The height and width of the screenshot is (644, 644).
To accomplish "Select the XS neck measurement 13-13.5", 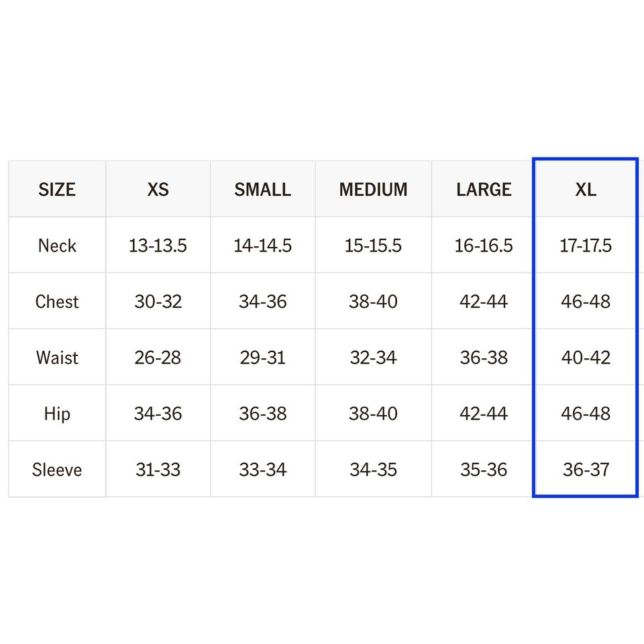I will click(158, 246).
